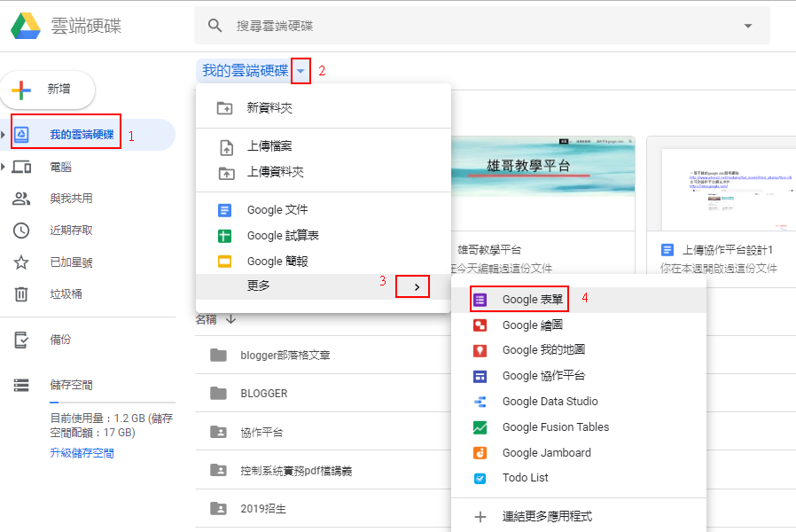Viewport: 796px width, 532px height.
Task: Click the 上傳協作平台設計1 file name
Action: click(727, 250)
